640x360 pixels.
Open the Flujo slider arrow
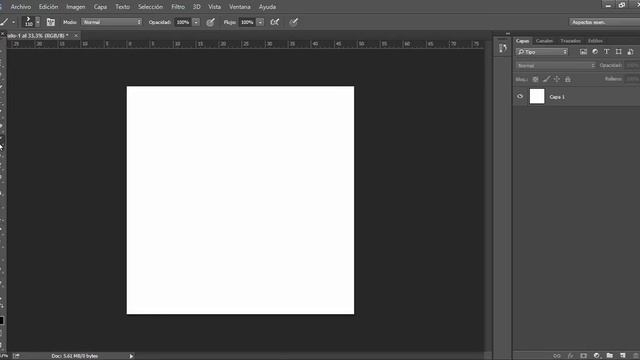click(260, 22)
